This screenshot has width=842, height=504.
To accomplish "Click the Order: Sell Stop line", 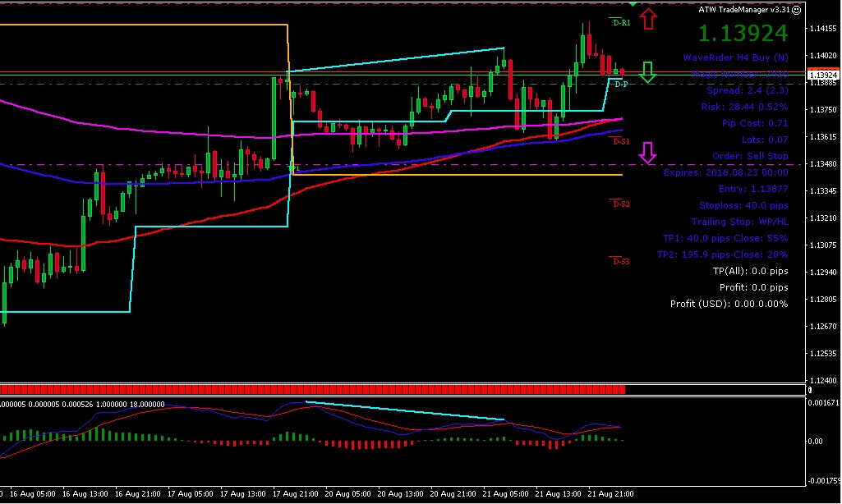I will point(750,156).
